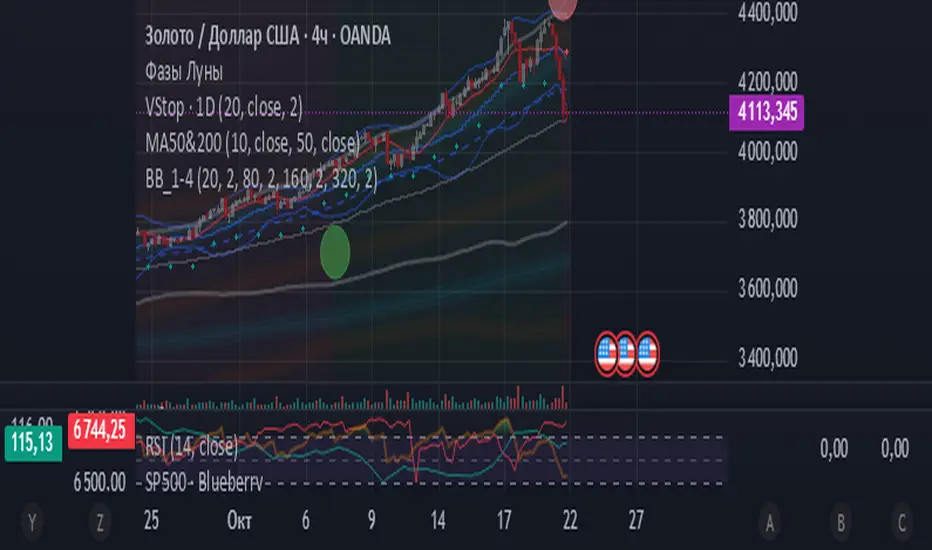The image size is (932, 550).
Task: Click the green new moon phase marker
Action: 335,252
